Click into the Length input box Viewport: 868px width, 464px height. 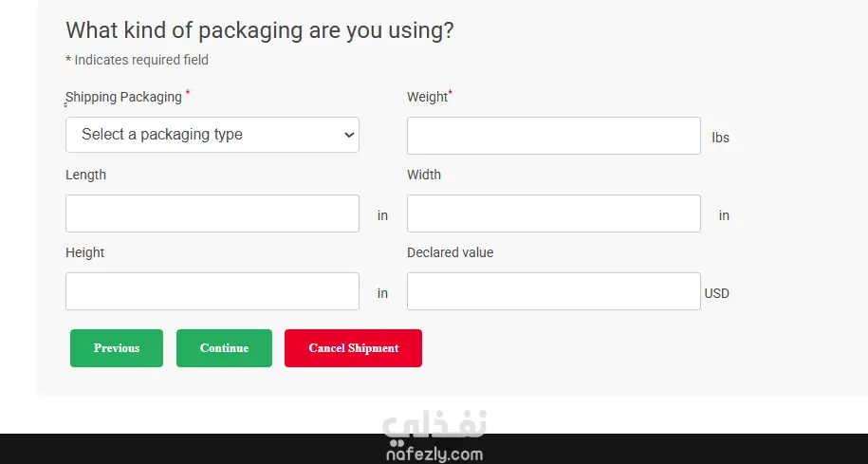(x=212, y=213)
